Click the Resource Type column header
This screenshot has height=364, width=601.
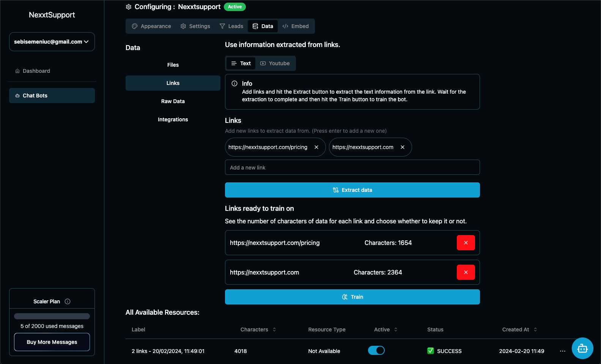click(x=327, y=329)
